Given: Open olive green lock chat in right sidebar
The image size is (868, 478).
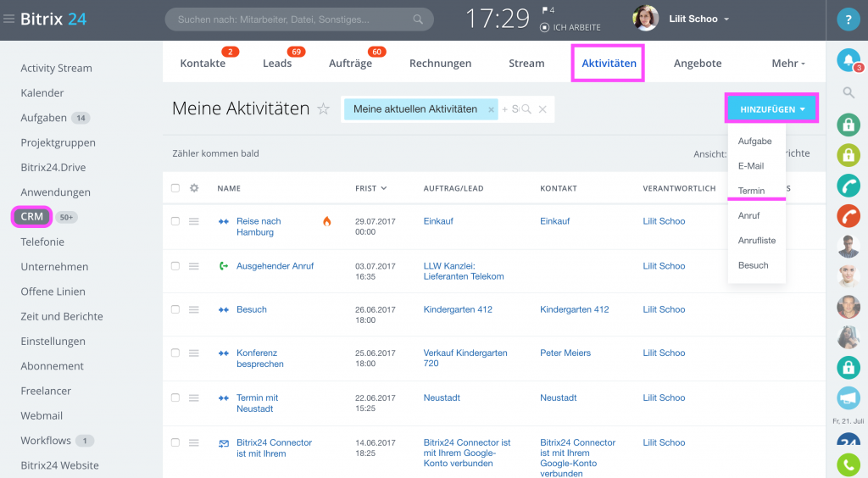Looking at the screenshot, I should point(848,155).
